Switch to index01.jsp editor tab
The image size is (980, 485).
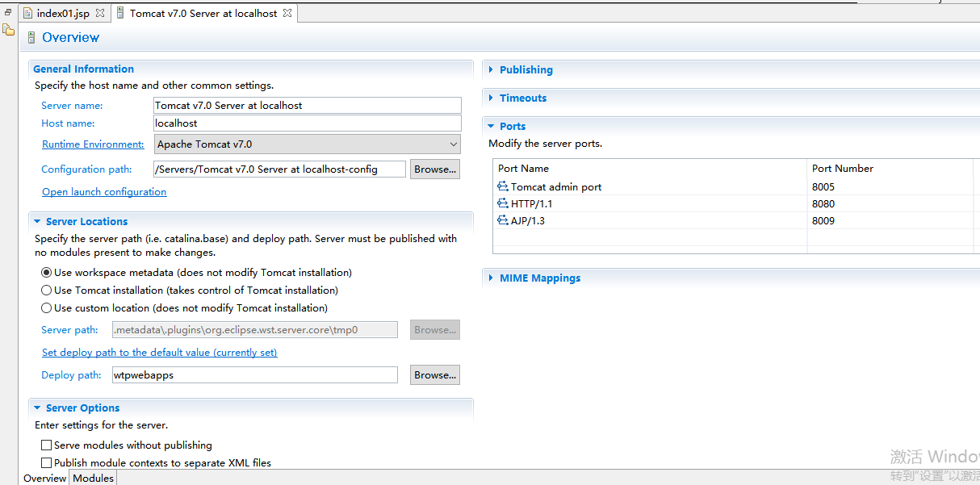63,14
